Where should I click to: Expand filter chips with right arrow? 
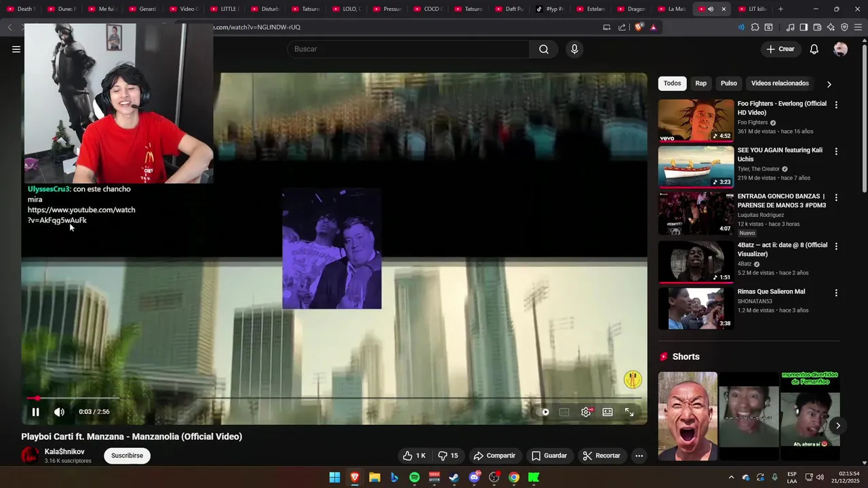pyautogui.click(x=829, y=84)
